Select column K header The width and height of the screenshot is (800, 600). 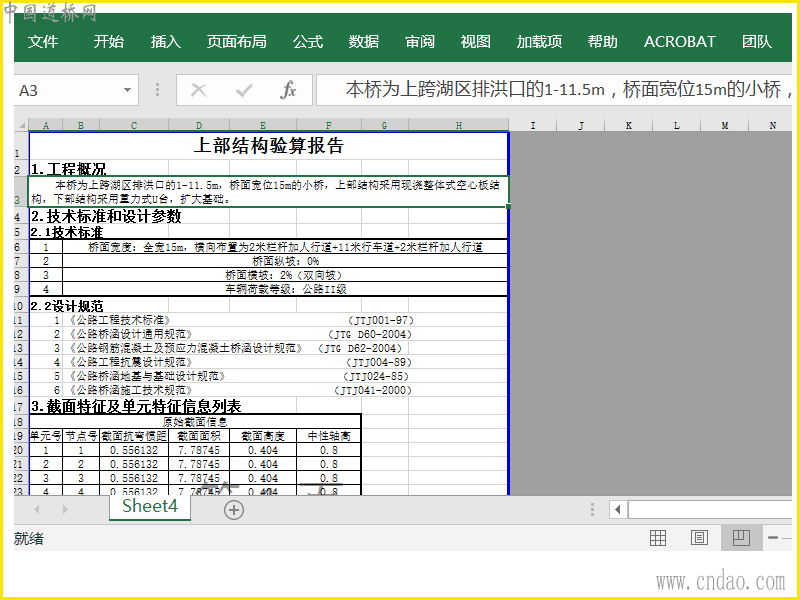(629, 125)
